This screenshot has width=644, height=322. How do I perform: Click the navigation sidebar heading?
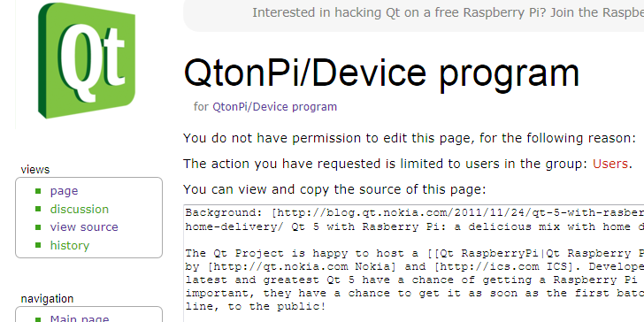tap(47, 299)
